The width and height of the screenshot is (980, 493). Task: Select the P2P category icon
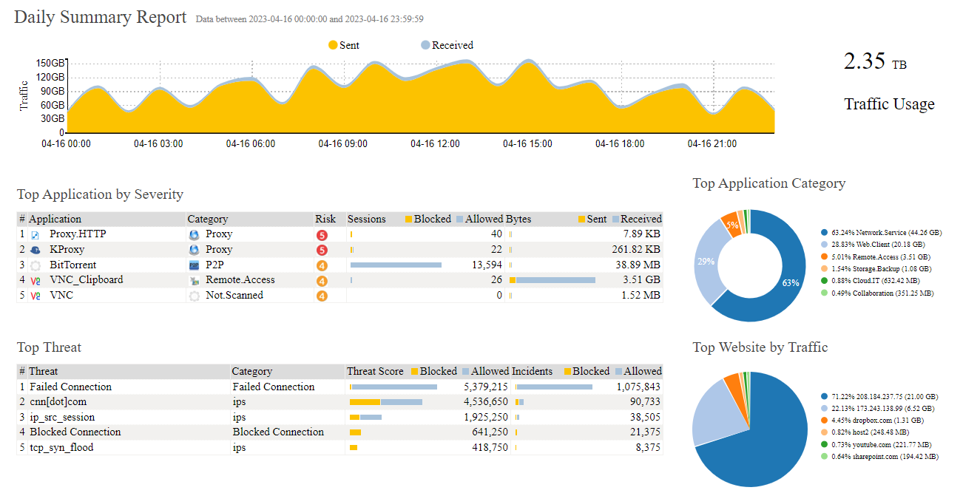[192, 265]
